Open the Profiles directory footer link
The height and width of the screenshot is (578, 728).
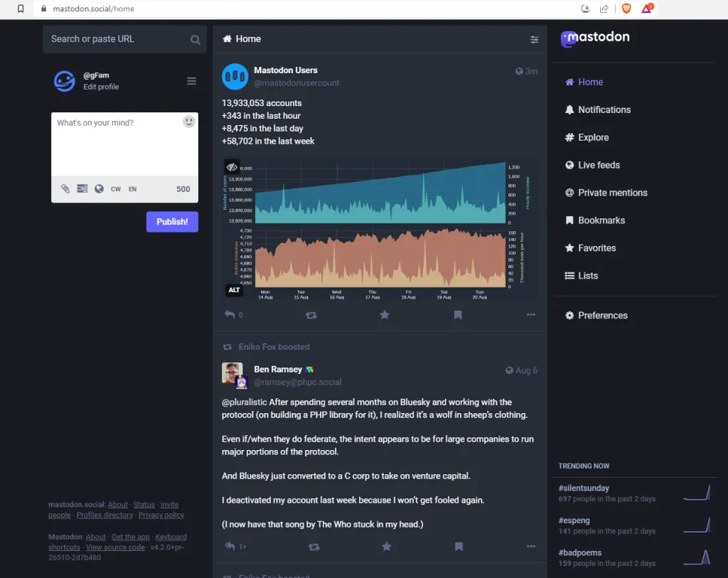tap(105, 515)
